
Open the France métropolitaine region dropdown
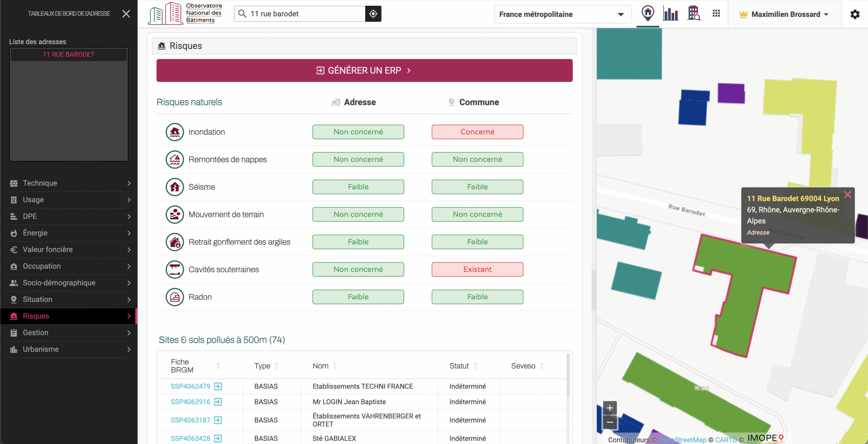click(x=562, y=14)
